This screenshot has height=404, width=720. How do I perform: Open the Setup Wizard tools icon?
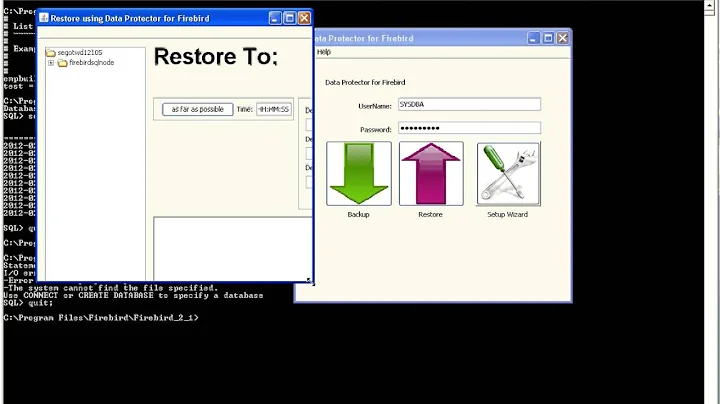[508, 174]
